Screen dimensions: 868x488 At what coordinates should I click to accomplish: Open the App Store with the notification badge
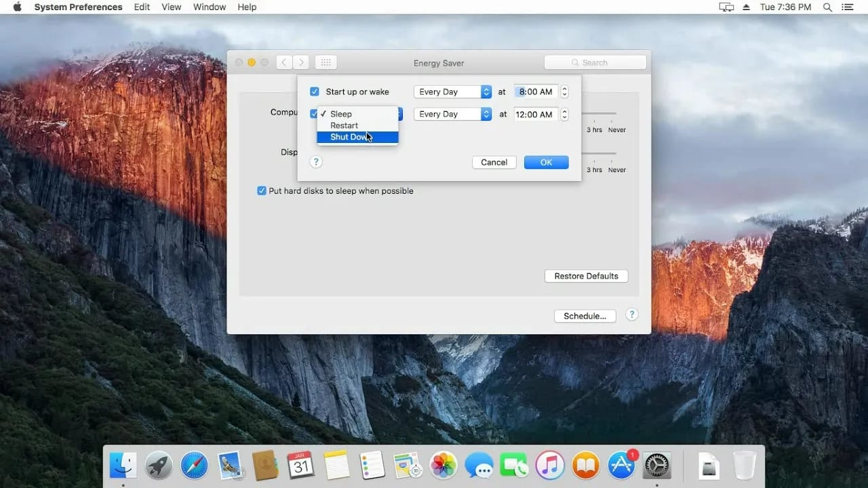click(620, 466)
